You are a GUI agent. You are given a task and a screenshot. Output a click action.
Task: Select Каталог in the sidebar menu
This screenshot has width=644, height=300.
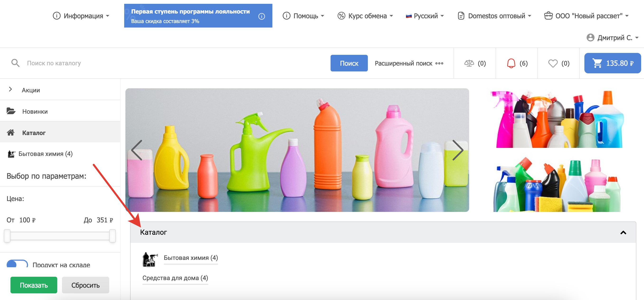(34, 133)
